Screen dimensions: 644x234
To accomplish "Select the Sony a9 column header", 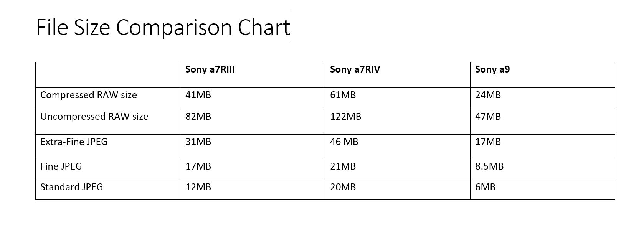I will [x=492, y=69].
